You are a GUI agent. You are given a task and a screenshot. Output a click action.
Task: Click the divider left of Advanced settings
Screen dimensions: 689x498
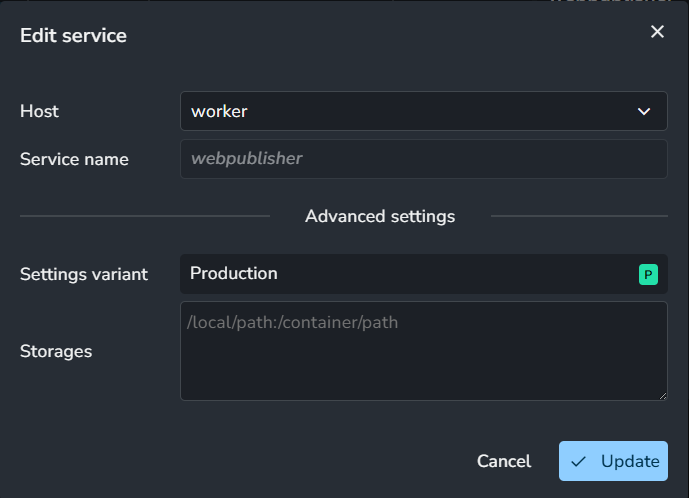[145, 216]
